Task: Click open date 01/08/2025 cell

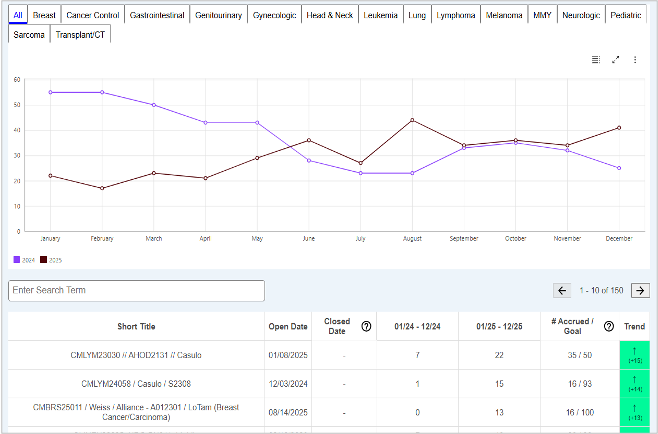Action: 288,355
